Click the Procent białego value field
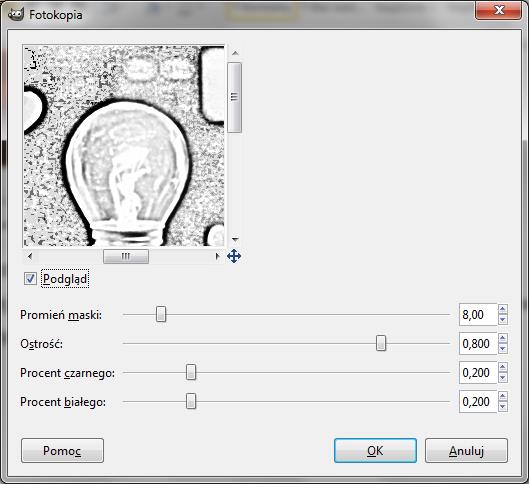 tap(478, 401)
